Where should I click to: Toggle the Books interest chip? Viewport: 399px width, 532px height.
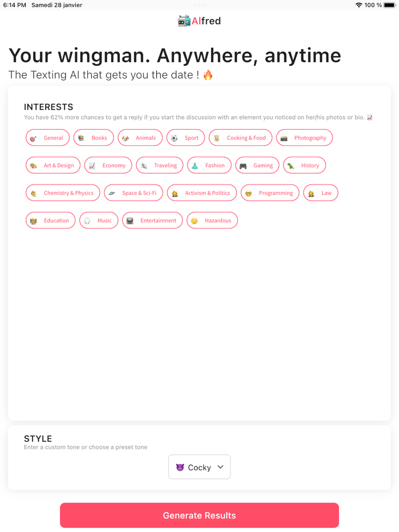point(93,138)
